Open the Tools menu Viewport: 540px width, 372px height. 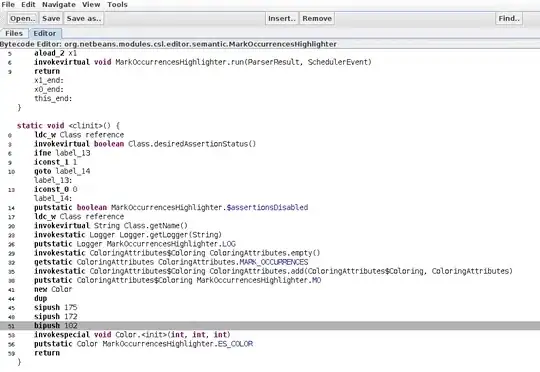point(117,4)
